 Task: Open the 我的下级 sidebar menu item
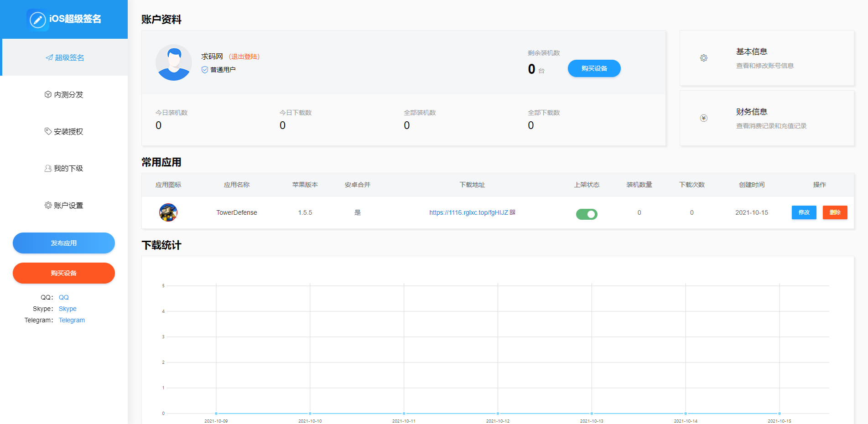(x=64, y=168)
